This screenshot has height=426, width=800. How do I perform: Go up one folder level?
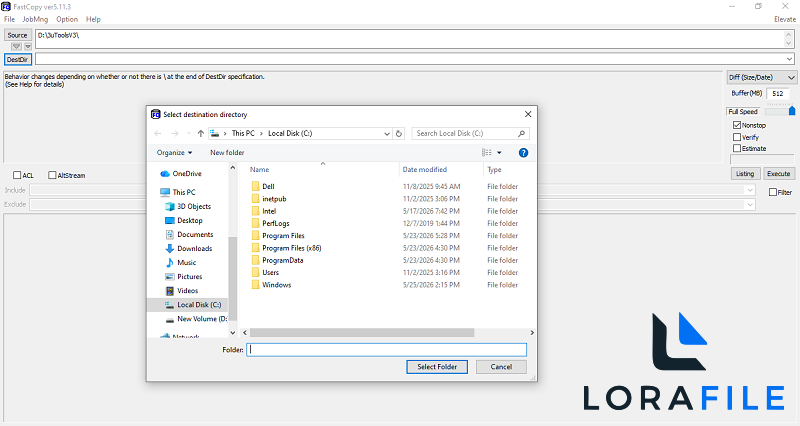(201, 133)
